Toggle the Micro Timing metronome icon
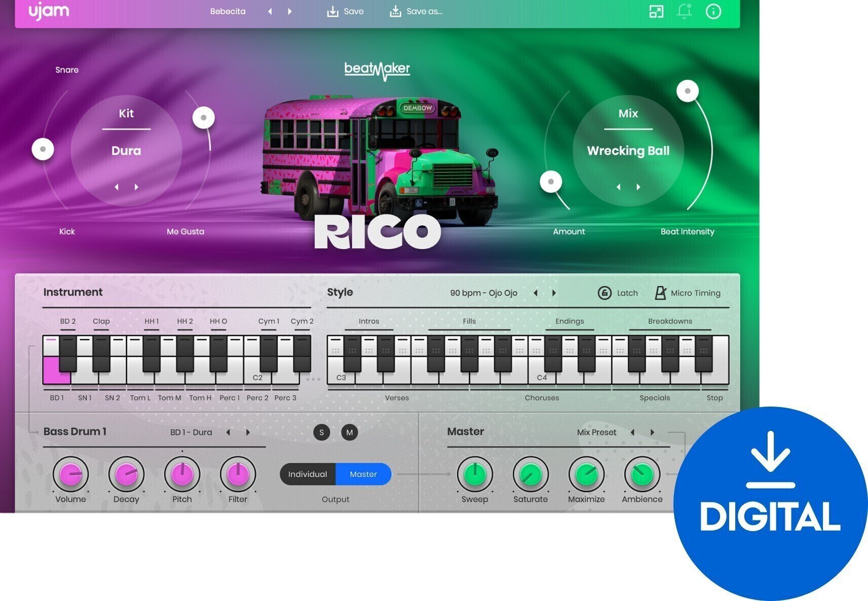 click(x=660, y=293)
